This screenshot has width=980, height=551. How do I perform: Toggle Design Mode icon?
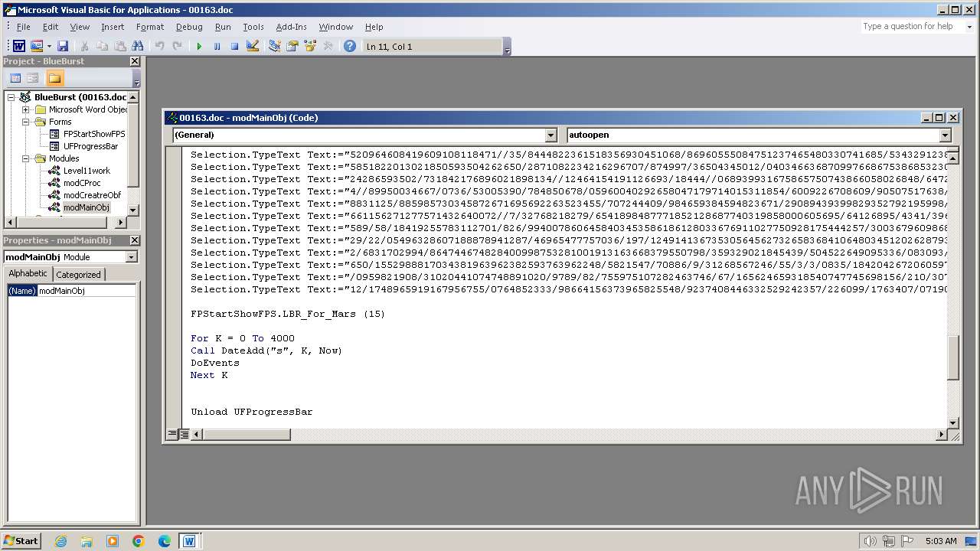pyautogui.click(x=253, y=47)
